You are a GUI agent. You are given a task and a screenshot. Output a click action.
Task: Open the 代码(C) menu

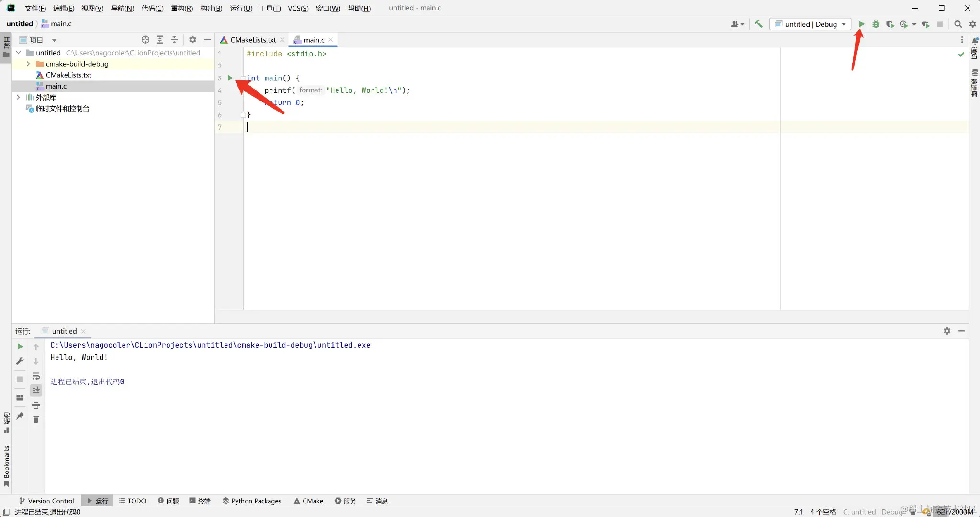[152, 8]
